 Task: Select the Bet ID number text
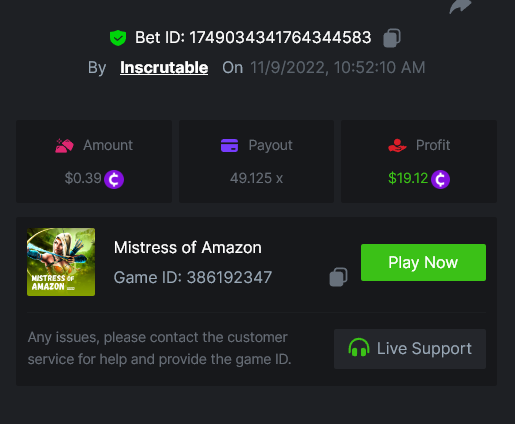coord(280,38)
